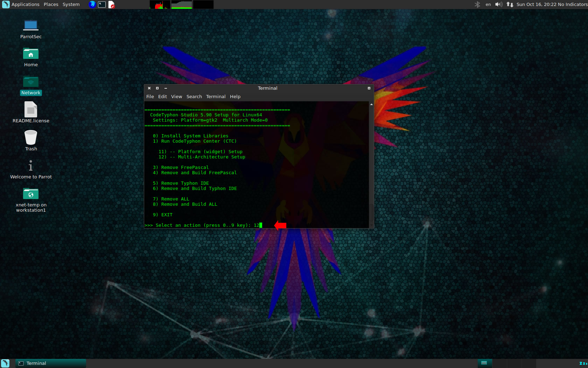Open the network usage monitor graph
588x368 pixels.
tap(203, 5)
